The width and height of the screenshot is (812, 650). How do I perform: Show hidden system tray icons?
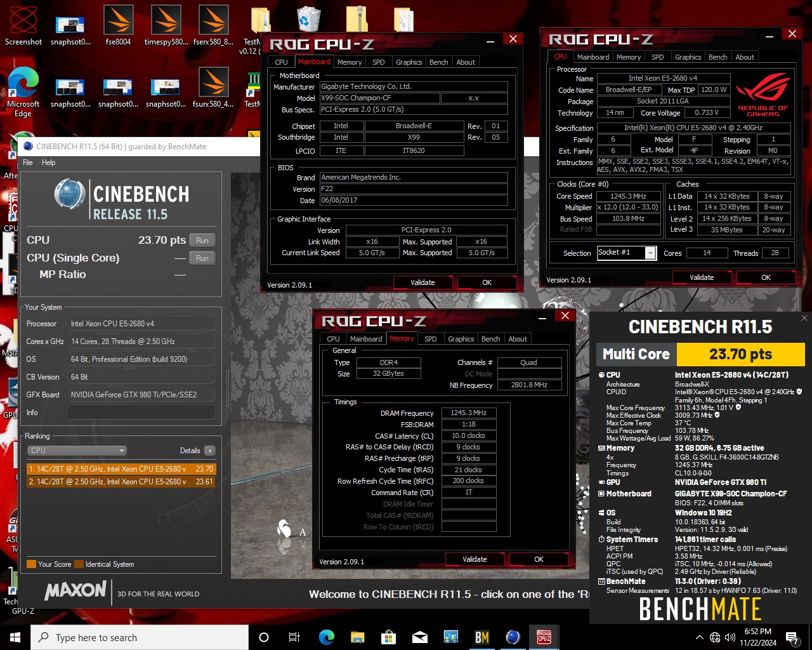699,637
